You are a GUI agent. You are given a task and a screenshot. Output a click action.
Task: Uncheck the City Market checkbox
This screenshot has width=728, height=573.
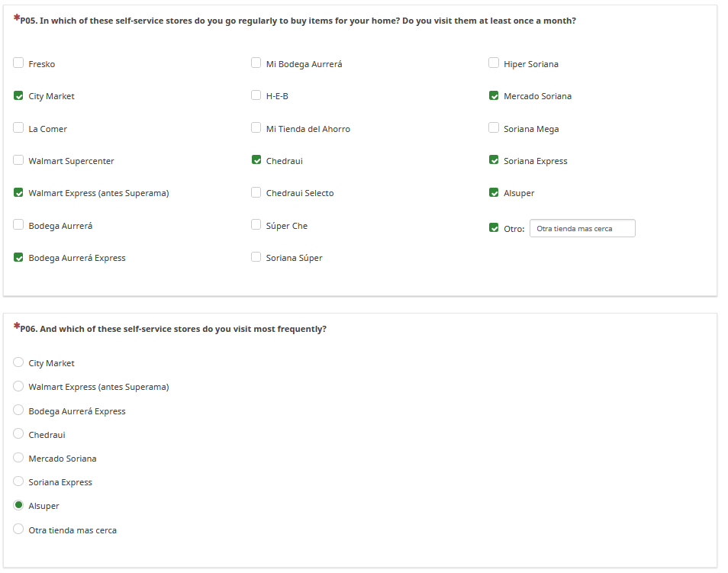18,96
